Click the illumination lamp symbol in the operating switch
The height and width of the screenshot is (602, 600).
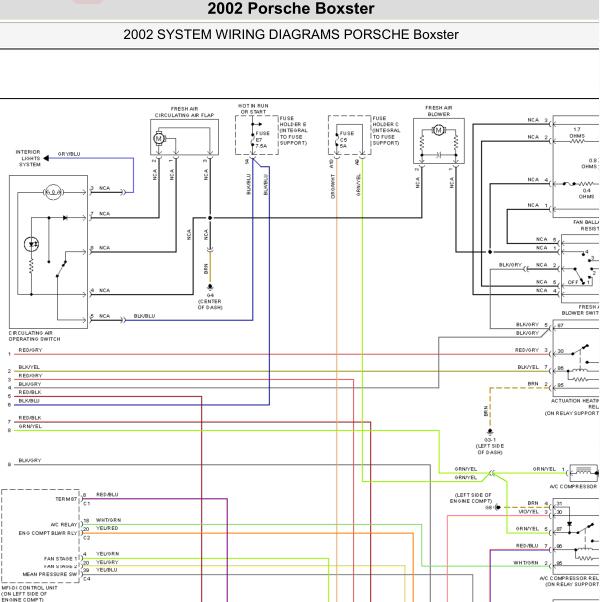53,192
